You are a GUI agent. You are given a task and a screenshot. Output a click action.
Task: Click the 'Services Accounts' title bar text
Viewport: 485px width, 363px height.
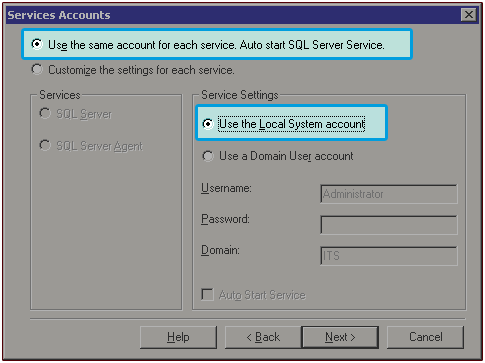[59, 15]
